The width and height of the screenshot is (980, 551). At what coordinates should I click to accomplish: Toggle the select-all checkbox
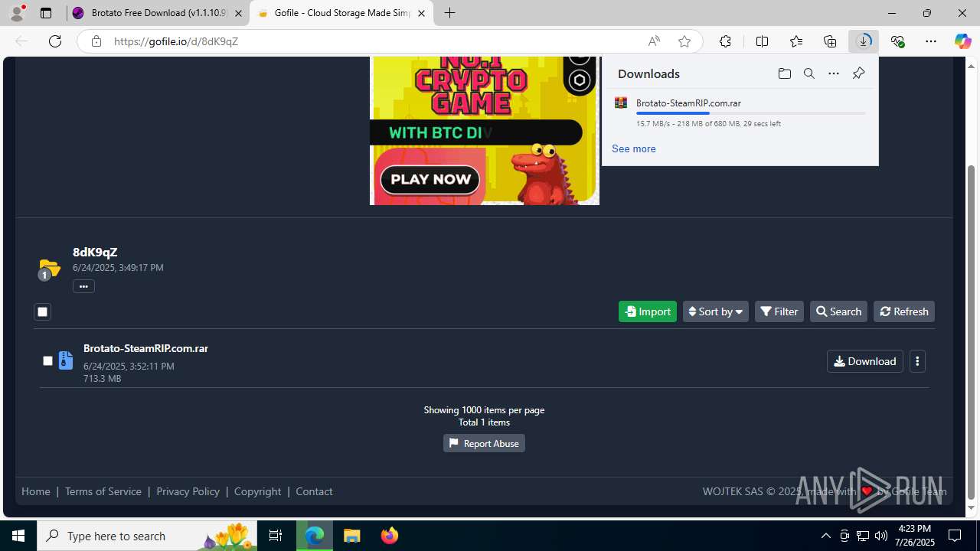[x=42, y=311]
